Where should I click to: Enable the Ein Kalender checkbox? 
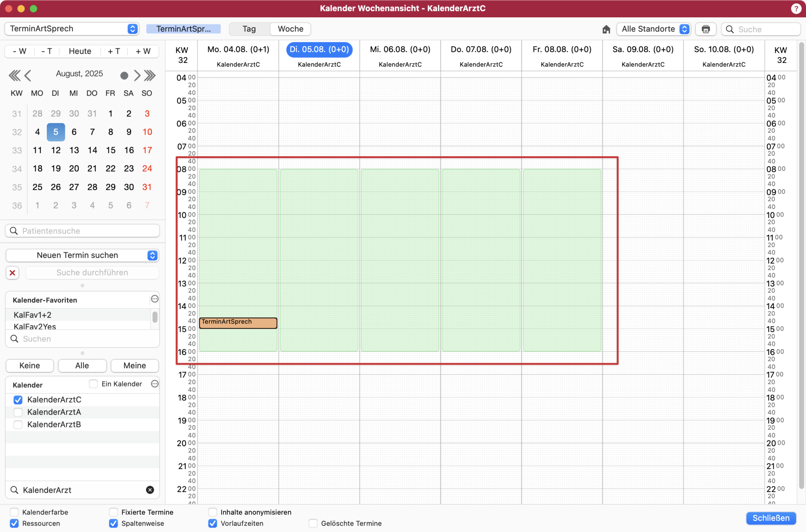pos(93,384)
